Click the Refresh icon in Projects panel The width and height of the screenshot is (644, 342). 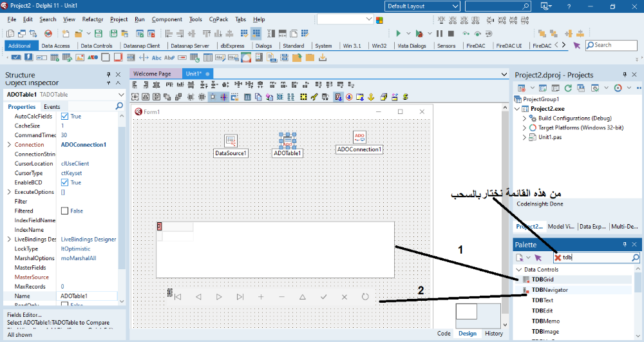click(568, 88)
